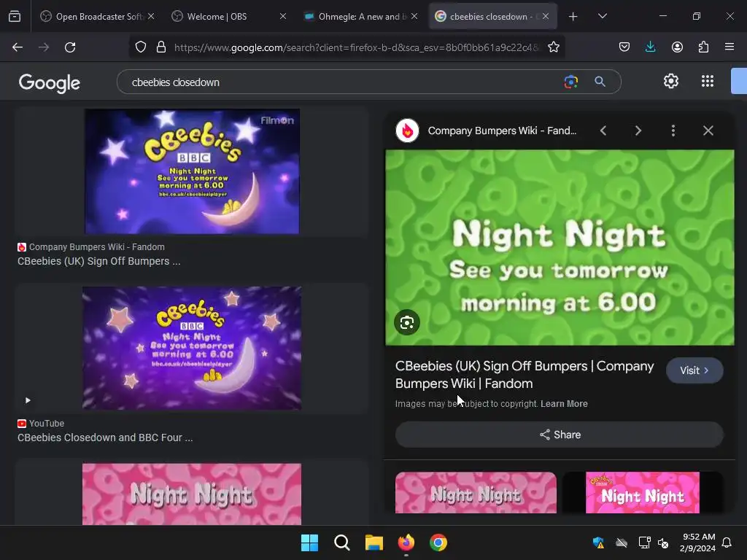Screen dimensions: 747x560
Task: Open the Firefox View icon
Action: pyautogui.click(x=15, y=17)
